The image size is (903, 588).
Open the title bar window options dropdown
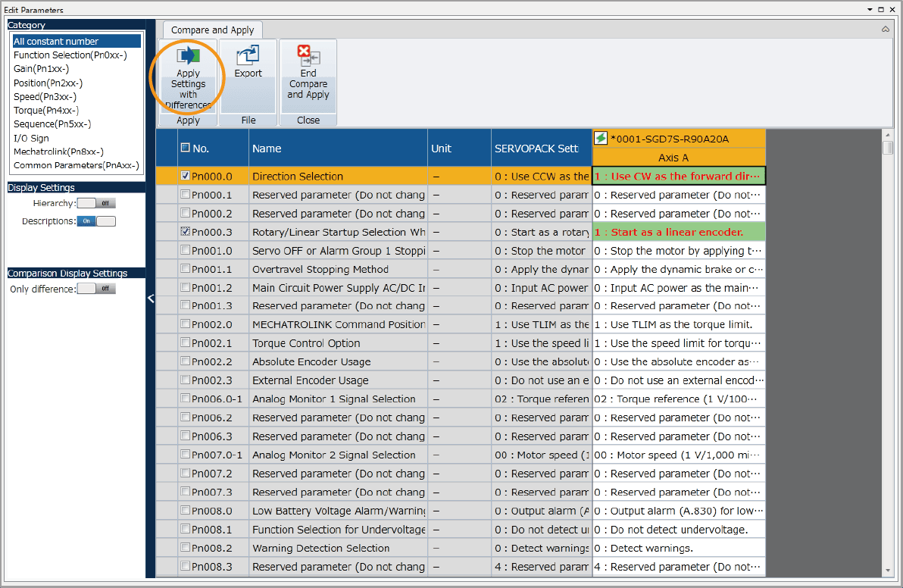pos(870,10)
